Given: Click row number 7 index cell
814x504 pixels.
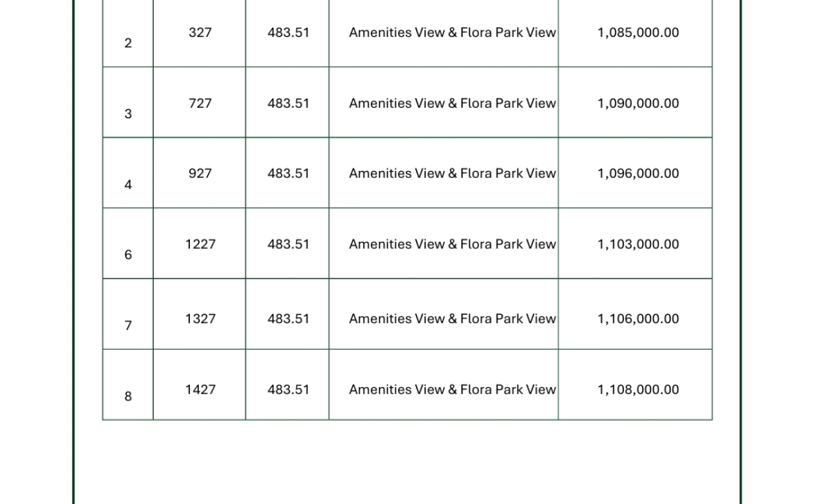Looking at the screenshot, I should (128, 314).
